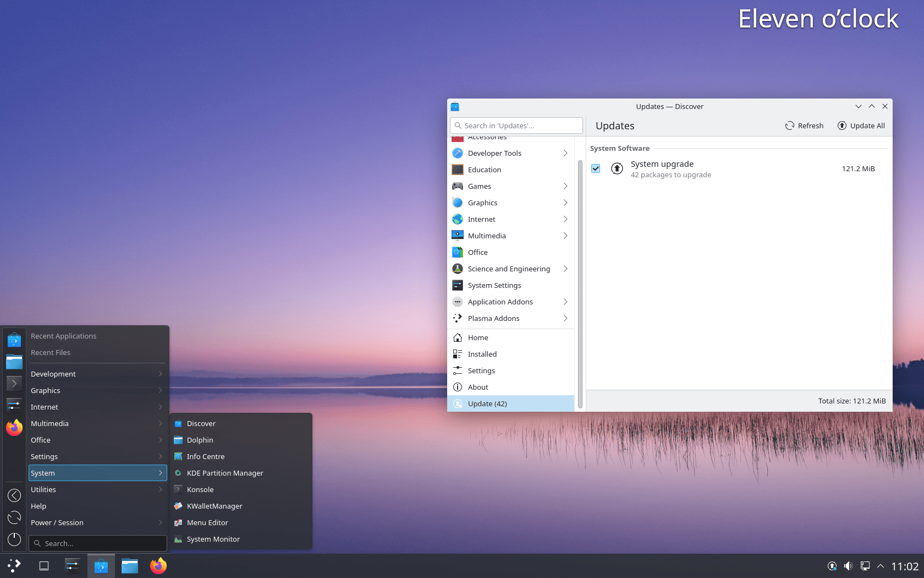Expand Developer Tools category chevron
924x578 pixels.
pyautogui.click(x=565, y=153)
